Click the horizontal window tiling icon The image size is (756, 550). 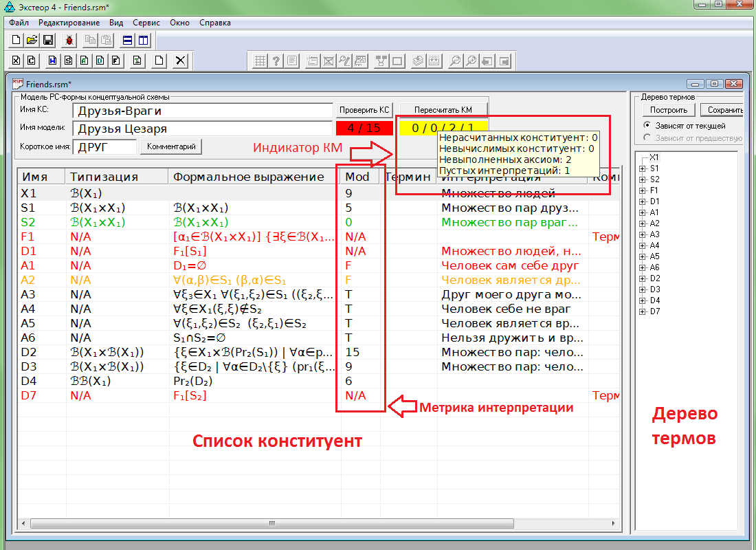(x=127, y=40)
